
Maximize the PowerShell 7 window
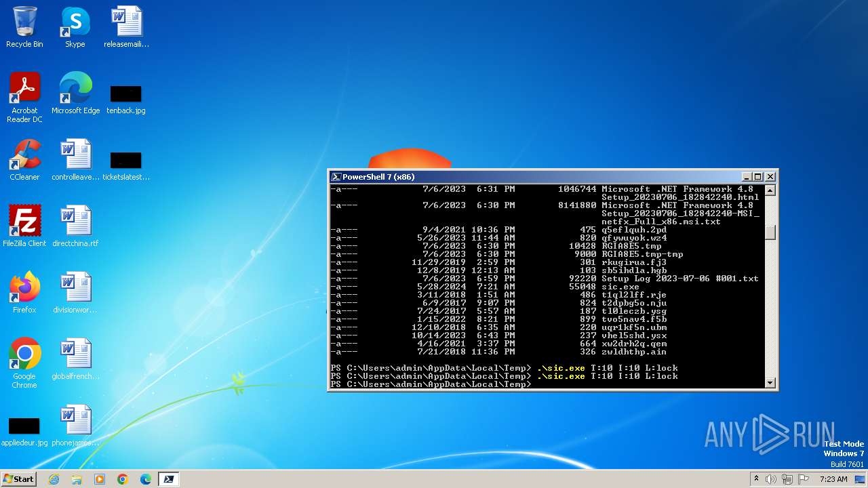(x=758, y=177)
